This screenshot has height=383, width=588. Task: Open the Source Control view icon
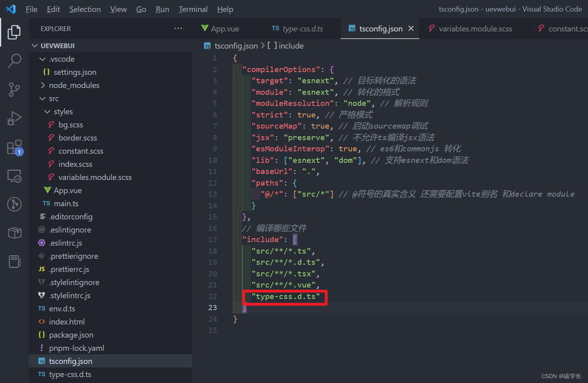14,90
